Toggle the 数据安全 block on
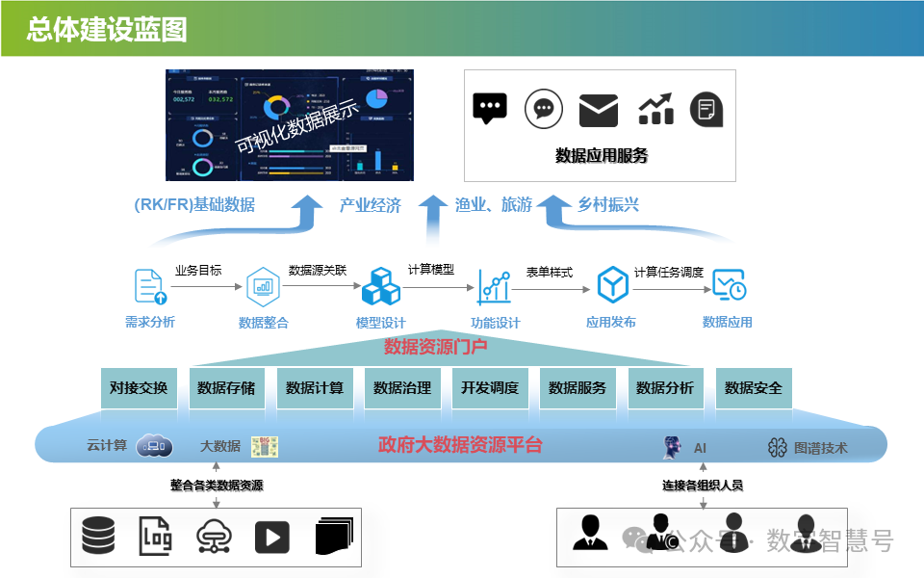Image resolution: width=924 pixels, height=578 pixels. (754, 388)
